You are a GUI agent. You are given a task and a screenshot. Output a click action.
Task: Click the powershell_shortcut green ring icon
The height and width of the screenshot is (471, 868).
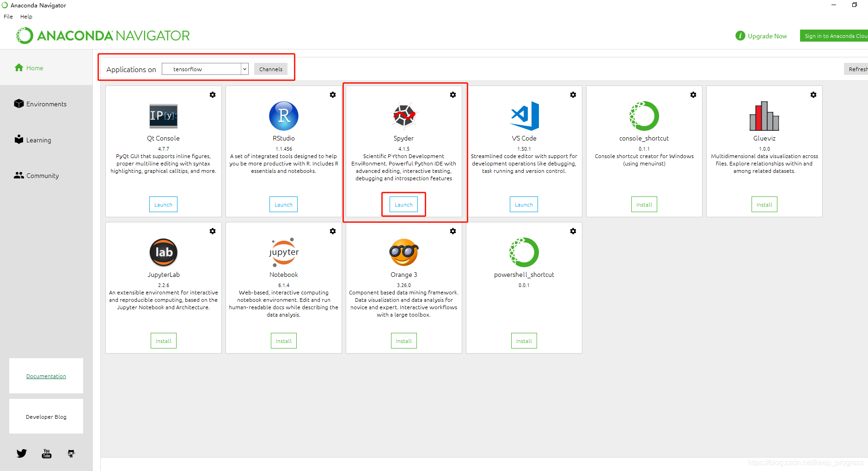pyautogui.click(x=524, y=252)
